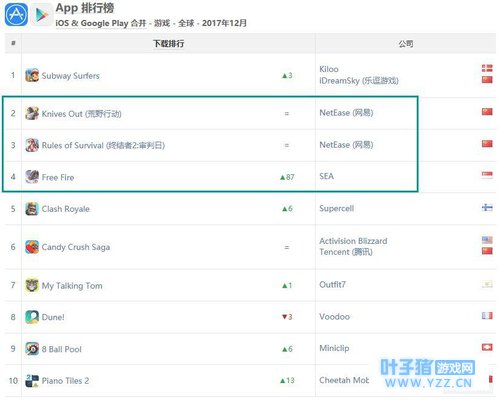Click the App 排行榜 title
This screenshot has width=499, height=400.
tap(85, 8)
